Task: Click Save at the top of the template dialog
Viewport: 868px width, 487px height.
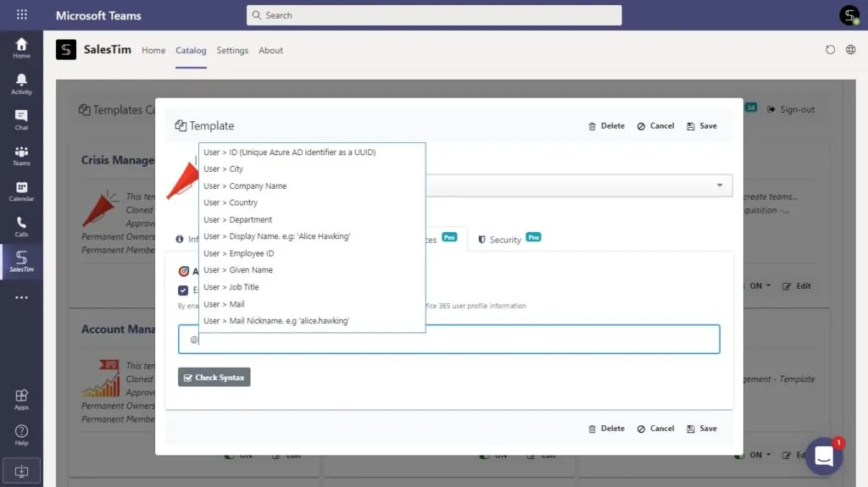Action: [702, 126]
